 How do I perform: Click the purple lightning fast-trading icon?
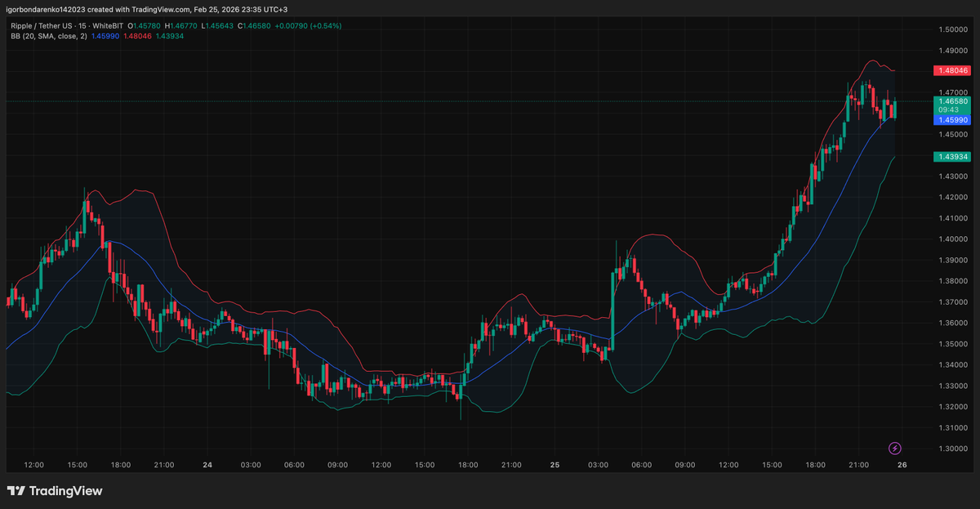[895, 446]
